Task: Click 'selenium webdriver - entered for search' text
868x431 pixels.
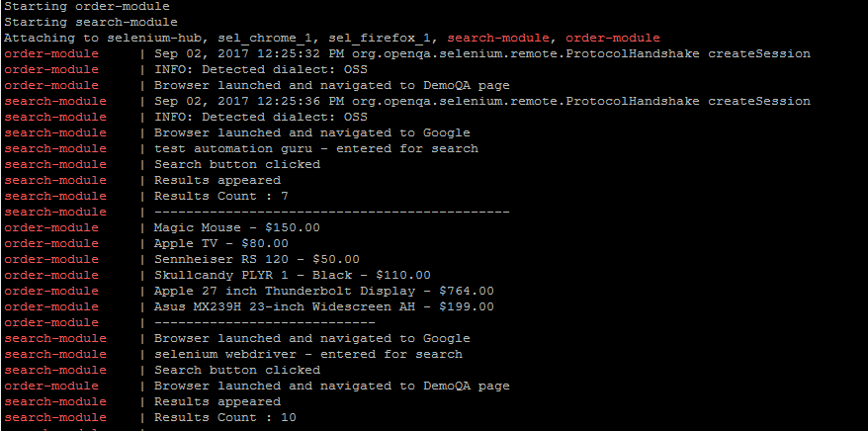Action: (x=308, y=354)
